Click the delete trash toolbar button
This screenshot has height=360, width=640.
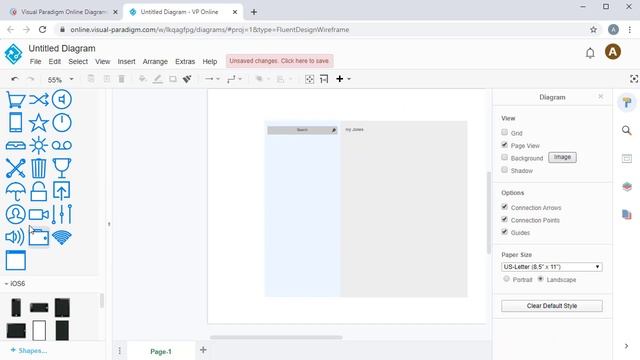121,79
